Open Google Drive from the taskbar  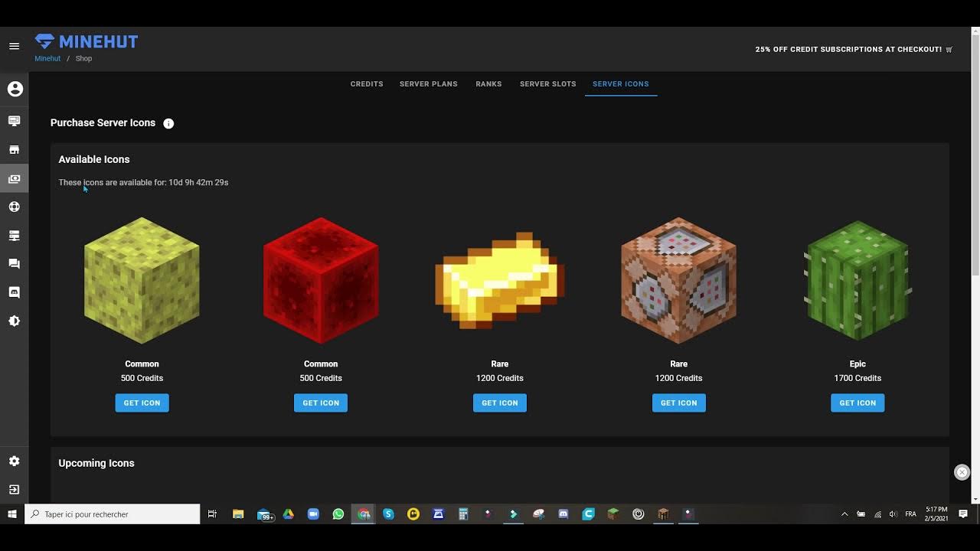click(289, 514)
